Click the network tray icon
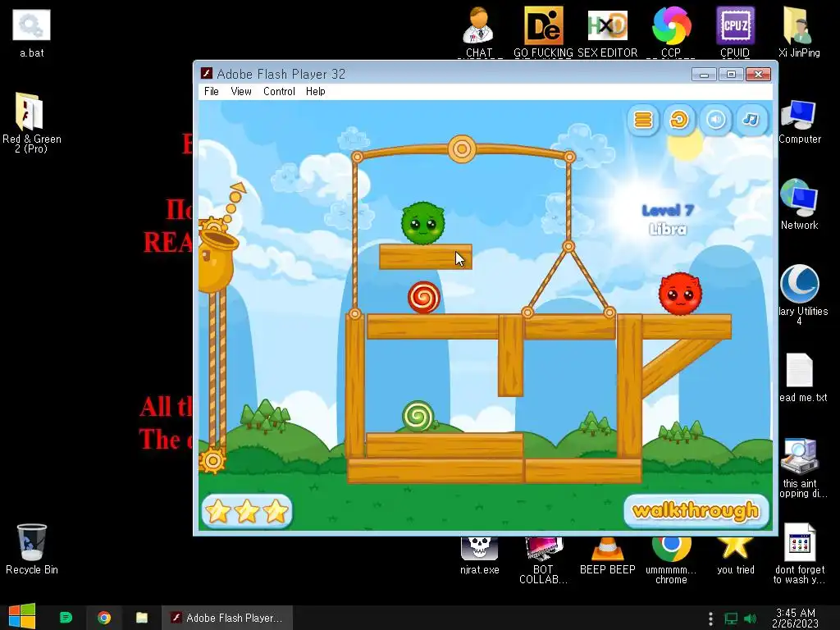 tap(731, 619)
